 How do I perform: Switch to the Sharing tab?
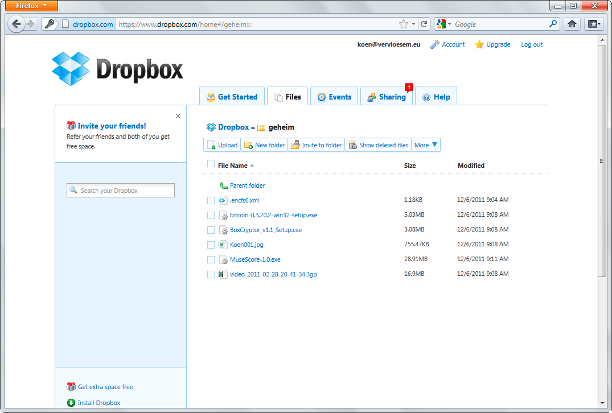pos(386,96)
